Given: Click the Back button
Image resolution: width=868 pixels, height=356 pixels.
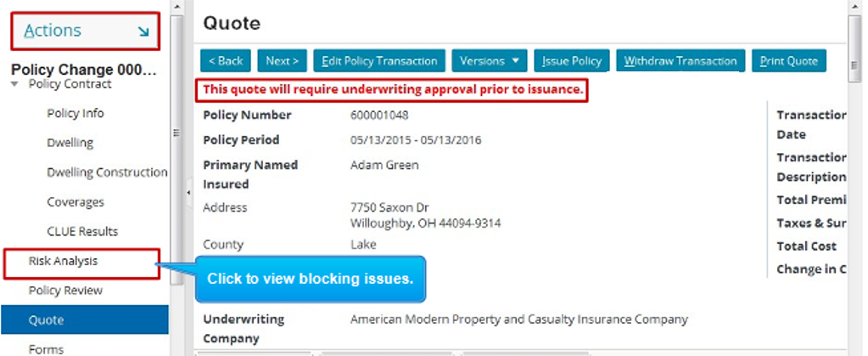Looking at the screenshot, I should [225, 60].
